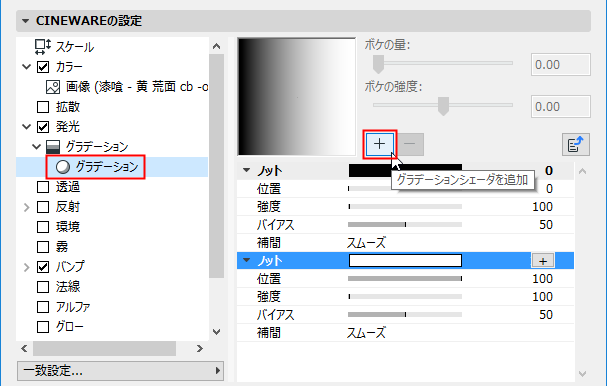
Task: Select the parent グラデーション channel with gradient icon
Action: (x=87, y=147)
